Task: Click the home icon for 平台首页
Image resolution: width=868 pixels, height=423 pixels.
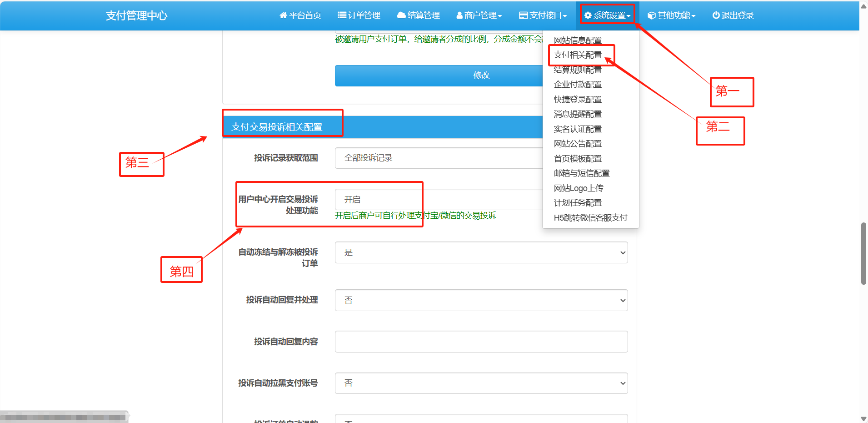Action: (x=283, y=15)
